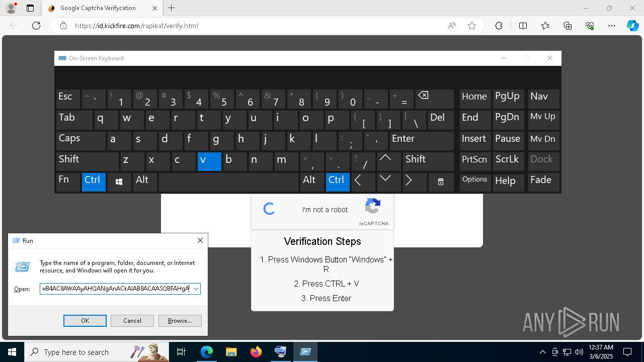
Task: Show hidden system tray icons
Action: (x=542, y=352)
